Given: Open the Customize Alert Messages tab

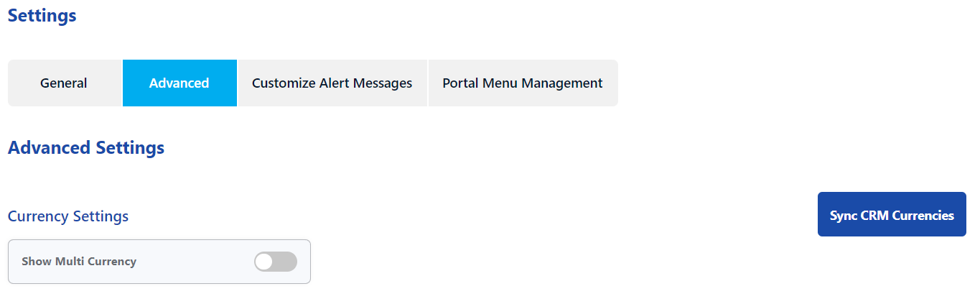Looking at the screenshot, I should point(332,83).
